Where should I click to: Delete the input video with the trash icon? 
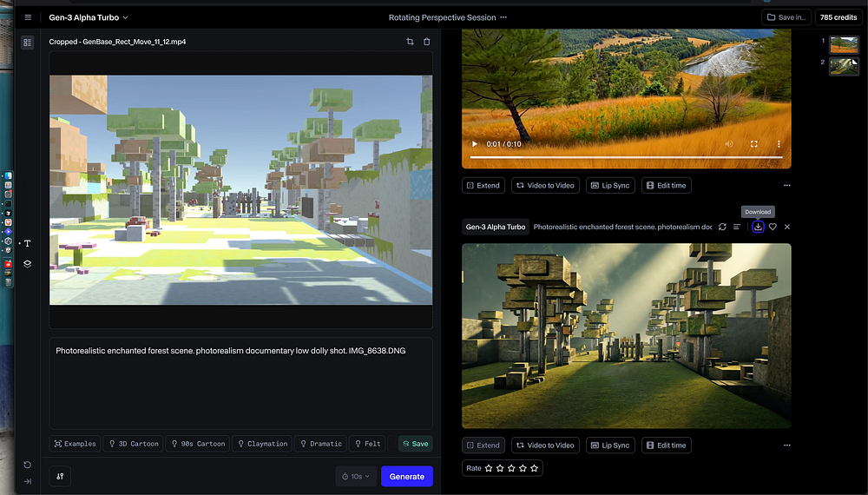[427, 42]
